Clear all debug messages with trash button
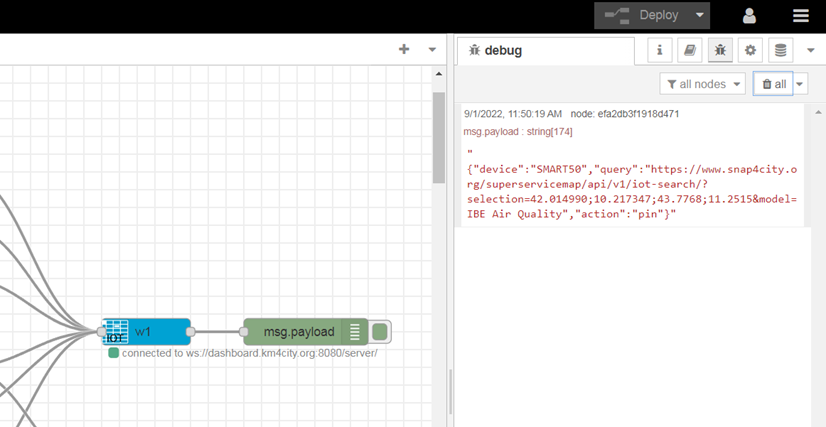The image size is (826, 427). (x=772, y=84)
